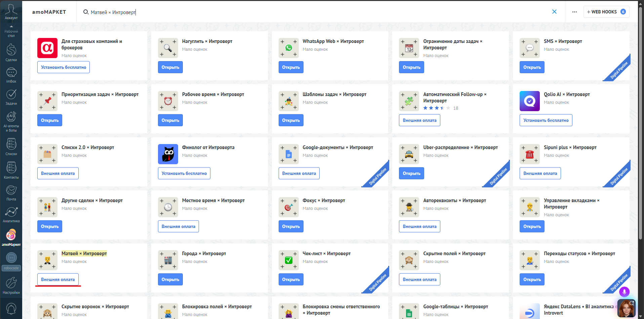Click Внешняя оплата for Местное время

(x=178, y=226)
